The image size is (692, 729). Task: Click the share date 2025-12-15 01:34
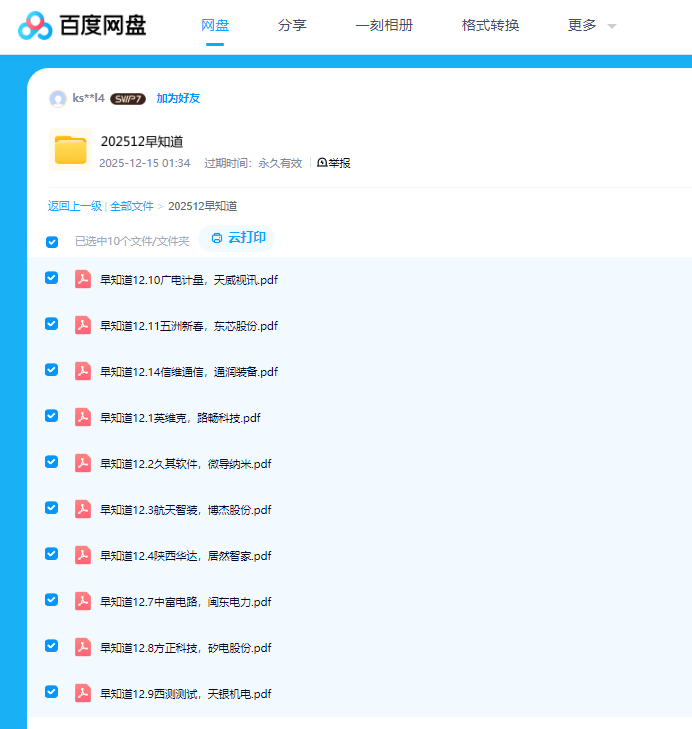145,163
